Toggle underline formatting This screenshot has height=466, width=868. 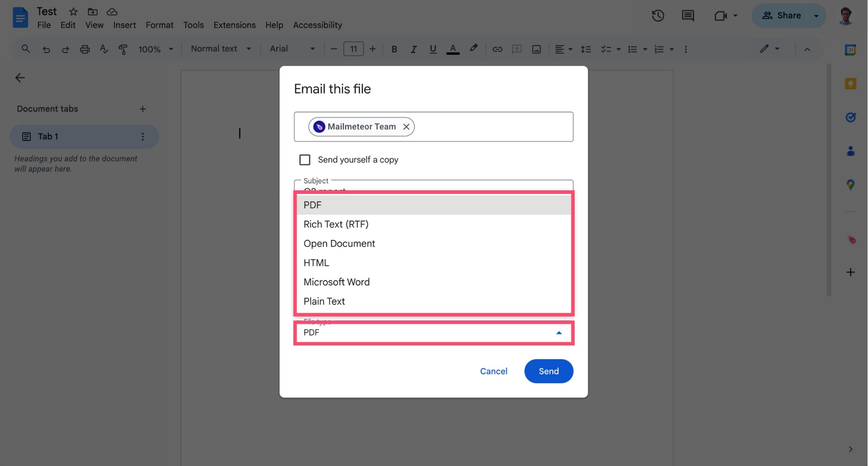[x=432, y=49]
